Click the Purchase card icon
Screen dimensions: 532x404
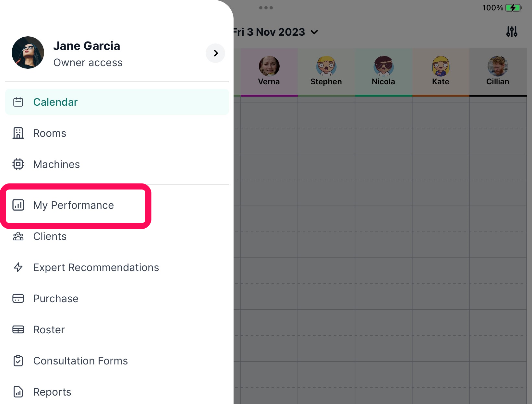click(x=18, y=299)
